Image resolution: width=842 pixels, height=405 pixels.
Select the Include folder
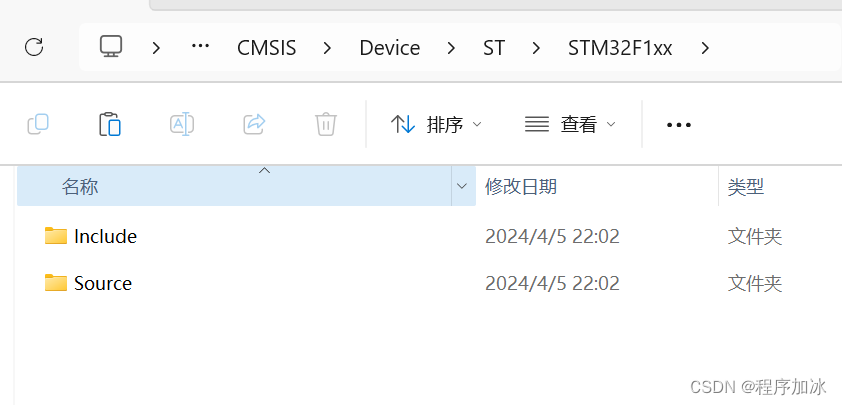coord(104,237)
